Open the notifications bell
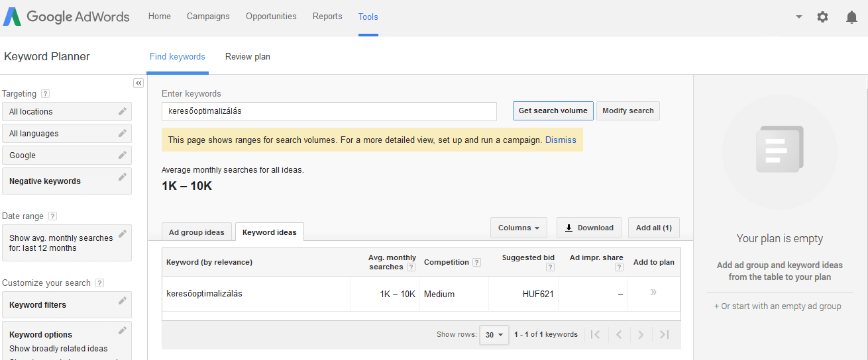 tap(851, 17)
